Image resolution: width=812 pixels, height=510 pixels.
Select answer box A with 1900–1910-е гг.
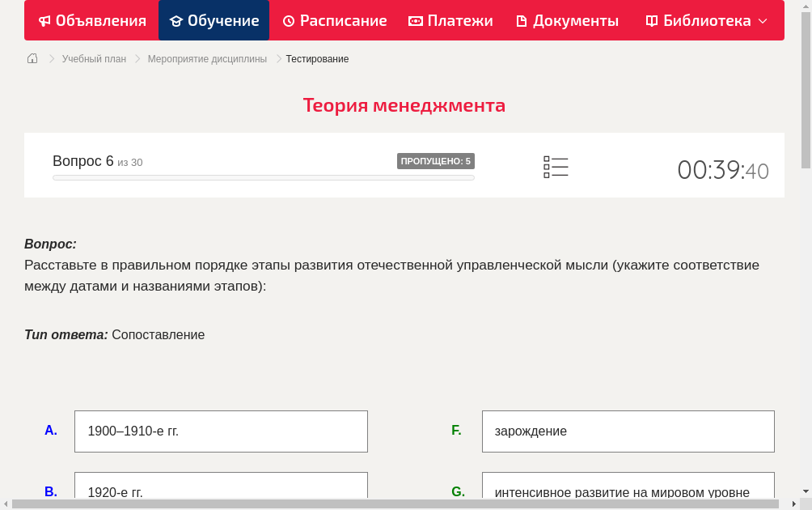(221, 431)
